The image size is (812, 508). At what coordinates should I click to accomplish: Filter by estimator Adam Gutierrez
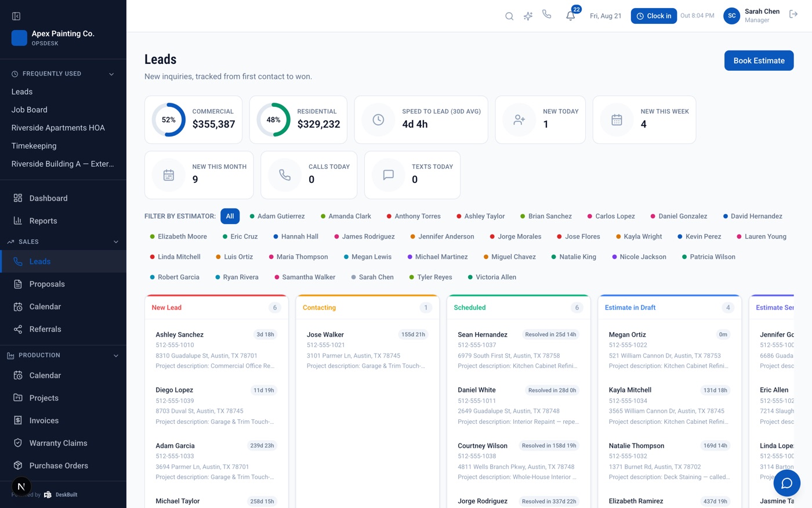click(x=277, y=216)
